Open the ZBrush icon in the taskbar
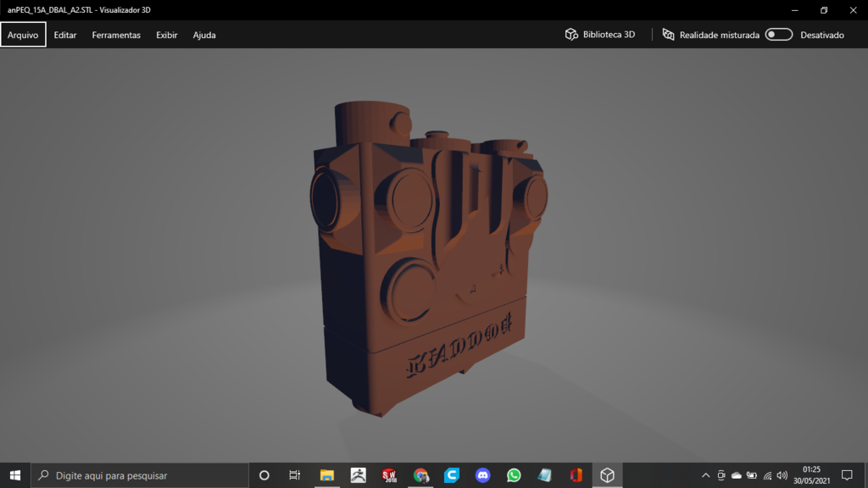 tap(359, 475)
